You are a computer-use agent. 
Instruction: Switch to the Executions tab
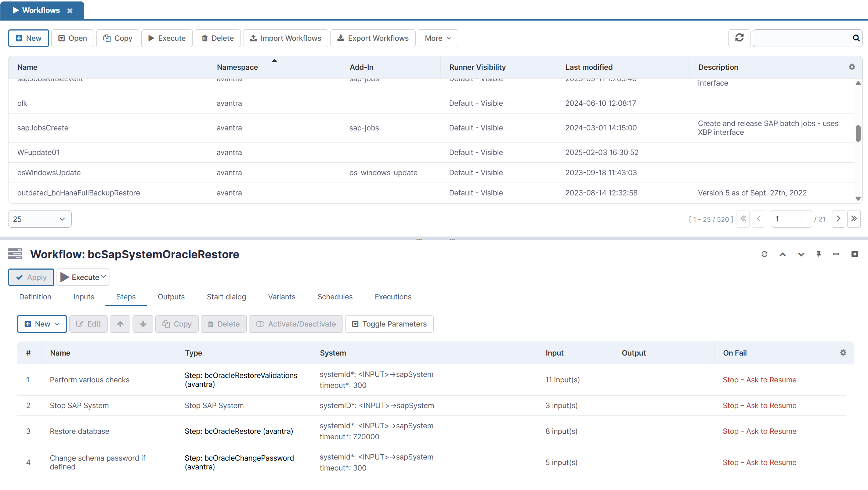(x=393, y=296)
